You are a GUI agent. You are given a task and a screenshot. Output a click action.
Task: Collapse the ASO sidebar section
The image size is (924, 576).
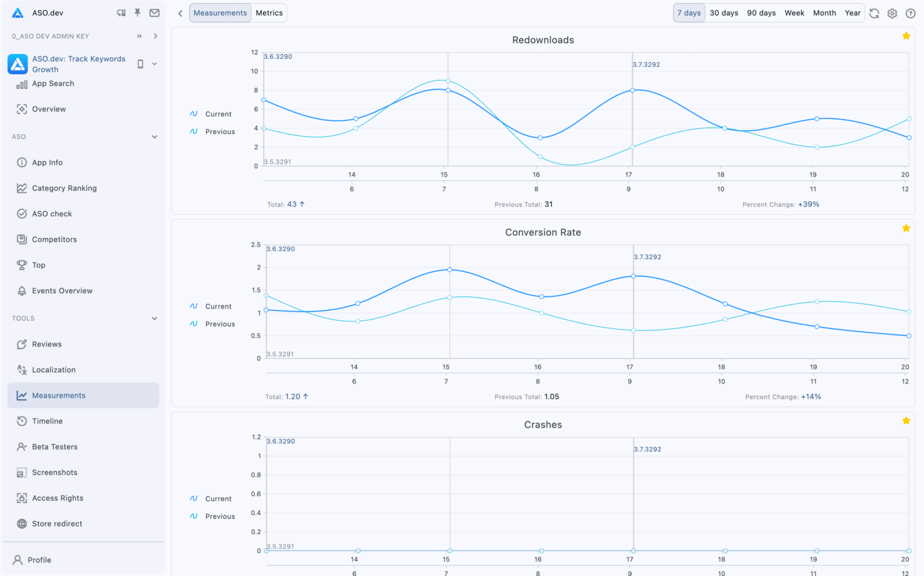[x=154, y=137]
